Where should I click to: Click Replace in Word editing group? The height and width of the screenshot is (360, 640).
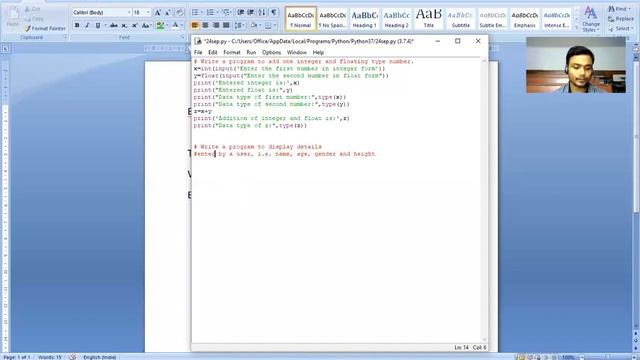tap(620, 19)
